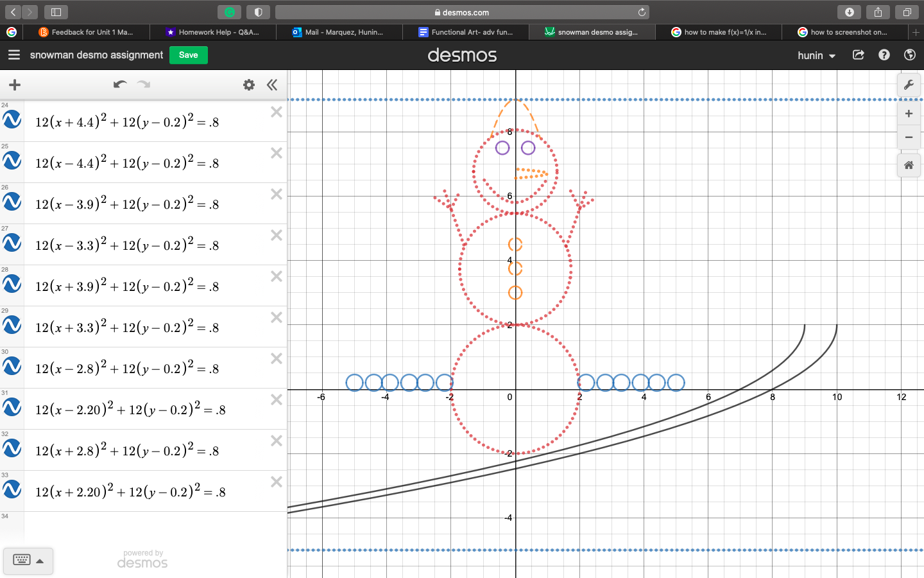Click the privacy shield icon
The height and width of the screenshot is (578, 924).
[258, 12]
